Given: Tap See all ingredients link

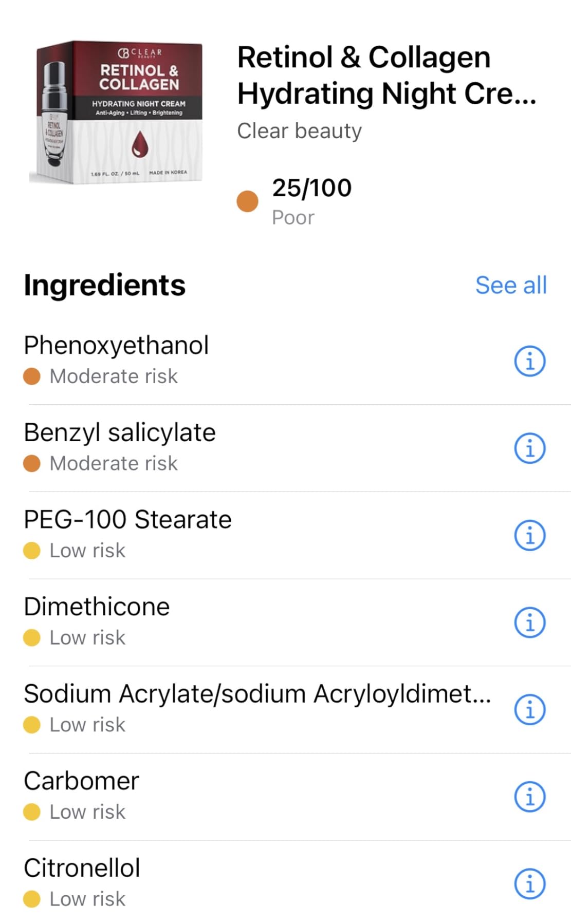Looking at the screenshot, I should pos(511,285).
